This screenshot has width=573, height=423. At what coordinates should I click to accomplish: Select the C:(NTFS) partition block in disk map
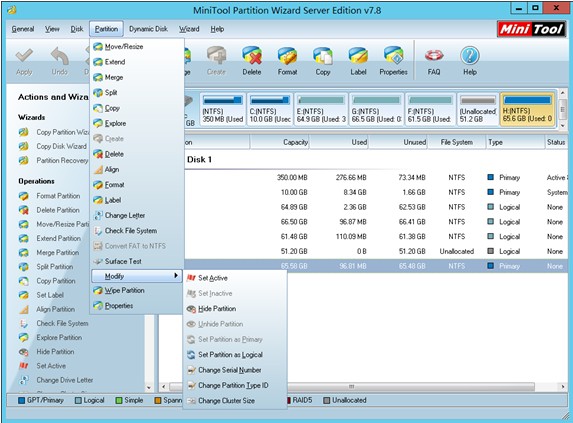click(270, 109)
